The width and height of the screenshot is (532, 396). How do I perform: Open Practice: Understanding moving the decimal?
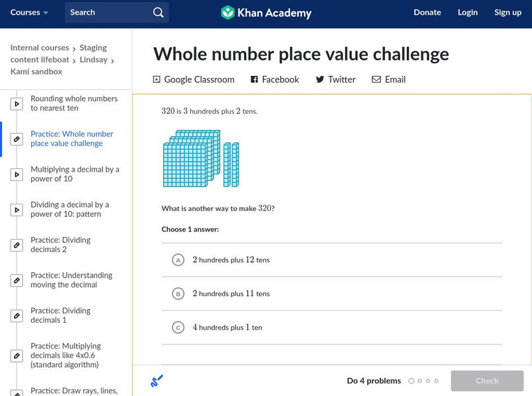[71, 280]
